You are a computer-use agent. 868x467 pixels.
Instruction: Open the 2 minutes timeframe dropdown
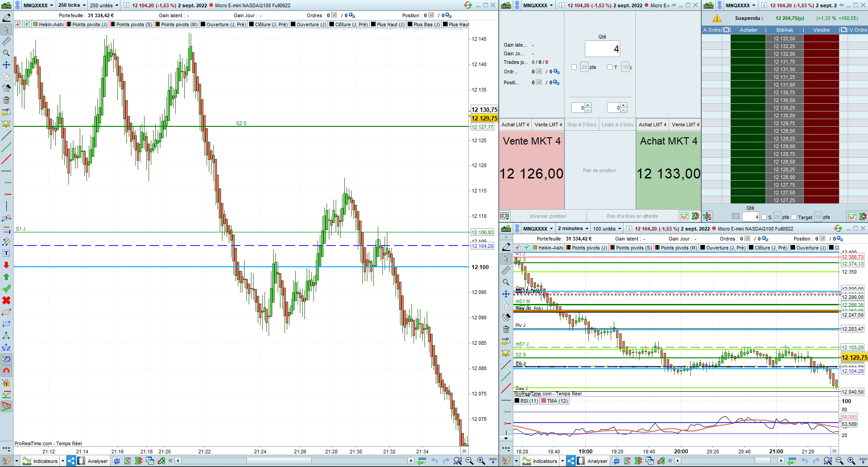coord(573,229)
